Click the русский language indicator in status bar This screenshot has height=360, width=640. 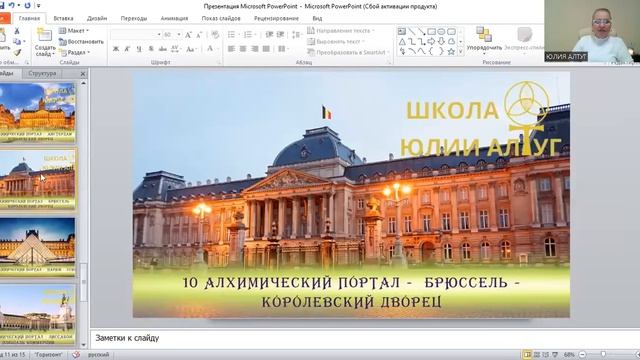pyautogui.click(x=99, y=355)
